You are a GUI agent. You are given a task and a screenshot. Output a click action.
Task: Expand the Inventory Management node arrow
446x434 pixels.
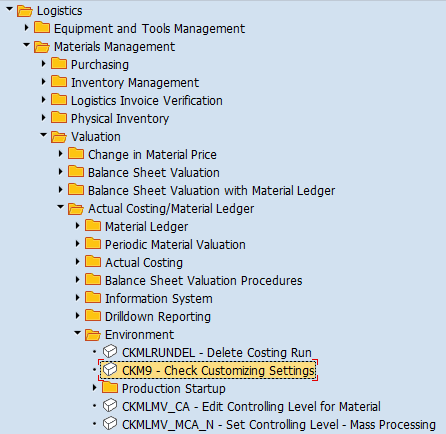pos(44,81)
